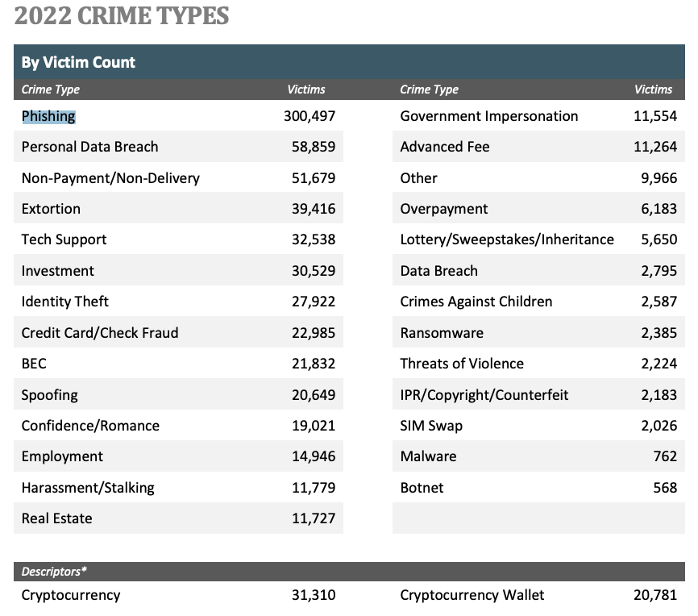
Task: Click the Government Impersonation entry
Action: click(x=488, y=116)
